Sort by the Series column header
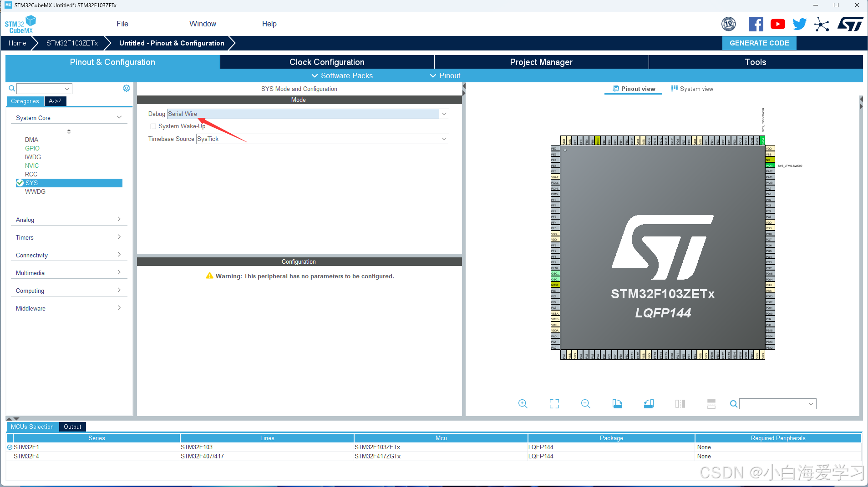 pyautogui.click(x=96, y=438)
